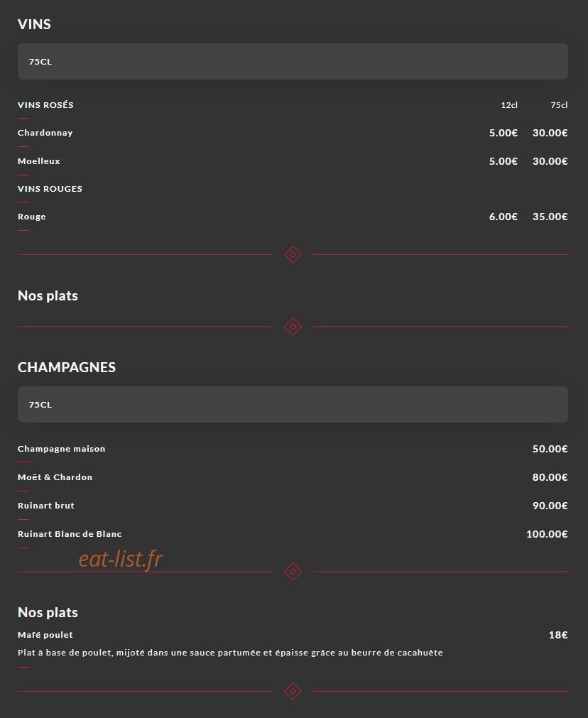The image size is (588, 718).
Task: Select the Mafé poulet dish
Action: [x=45, y=635]
